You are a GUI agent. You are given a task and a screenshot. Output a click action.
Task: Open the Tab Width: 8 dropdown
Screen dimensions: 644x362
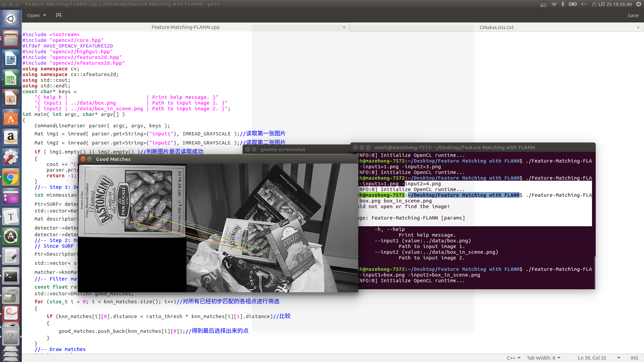(x=543, y=358)
